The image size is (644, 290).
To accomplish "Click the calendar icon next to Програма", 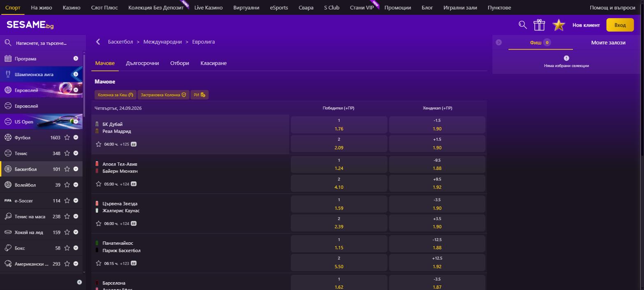I will (8, 59).
